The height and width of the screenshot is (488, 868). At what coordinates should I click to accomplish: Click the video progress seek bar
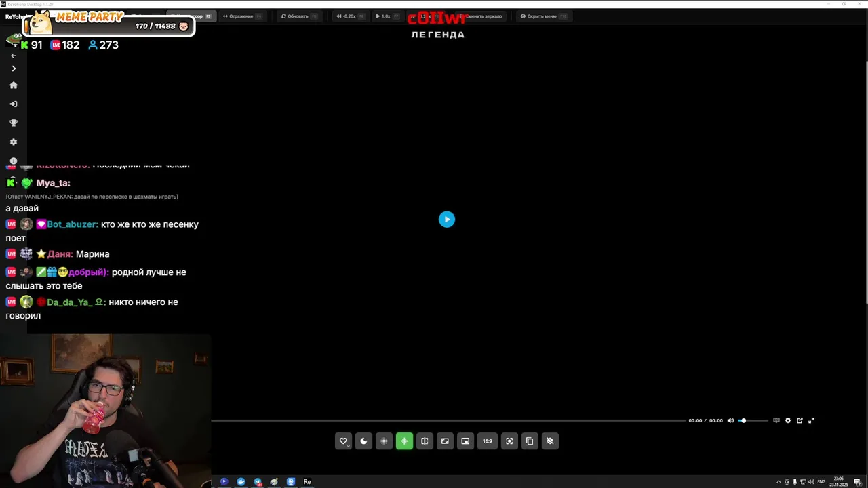tap(448, 420)
